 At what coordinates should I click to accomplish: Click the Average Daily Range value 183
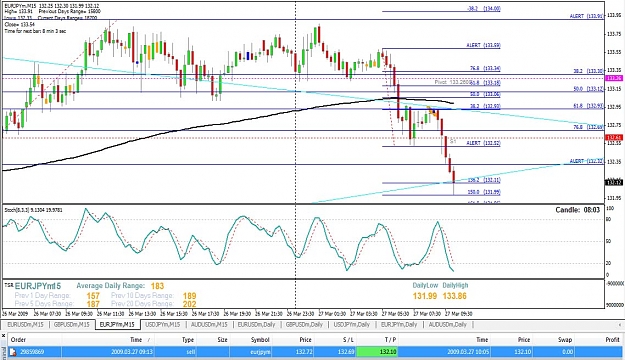(x=157, y=286)
